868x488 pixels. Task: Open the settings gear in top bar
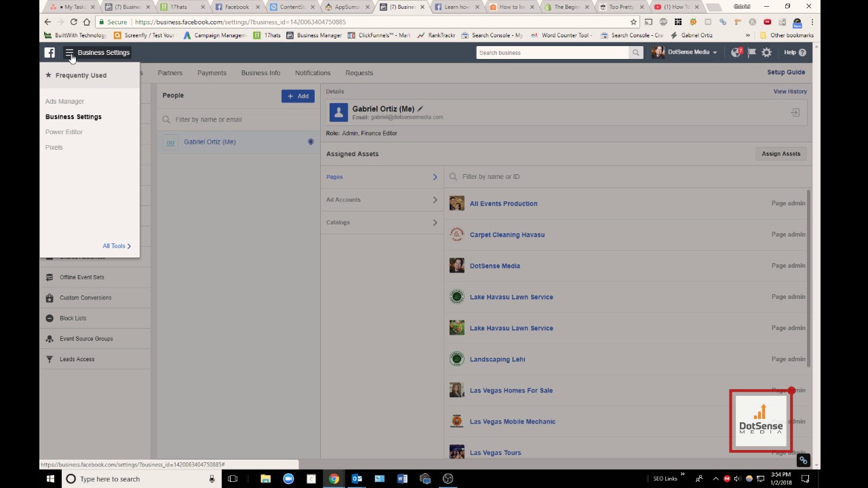tap(766, 52)
